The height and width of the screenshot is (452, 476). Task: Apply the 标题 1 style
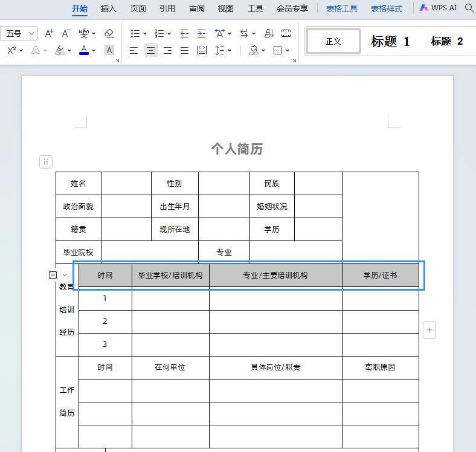point(390,41)
